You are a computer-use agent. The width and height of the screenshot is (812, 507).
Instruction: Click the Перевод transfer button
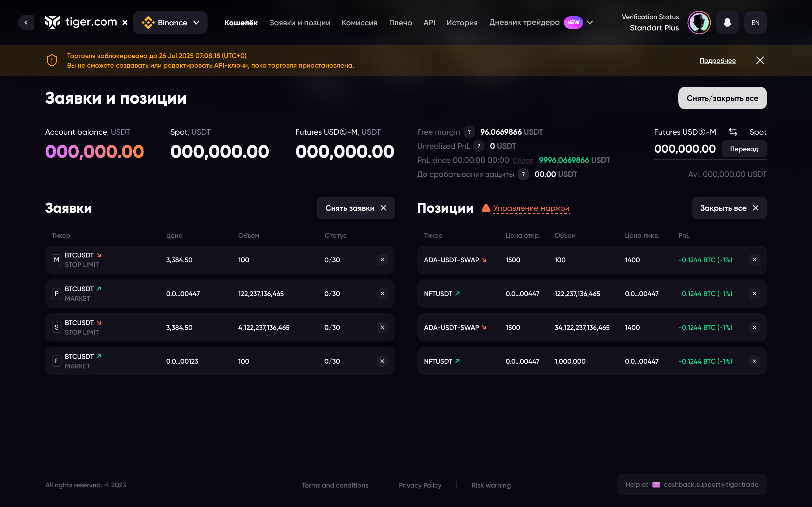[744, 149]
